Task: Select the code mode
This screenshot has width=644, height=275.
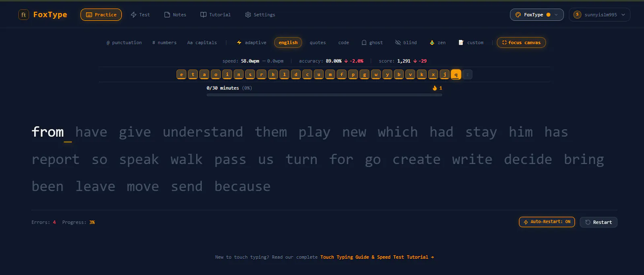Action: pyautogui.click(x=343, y=42)
